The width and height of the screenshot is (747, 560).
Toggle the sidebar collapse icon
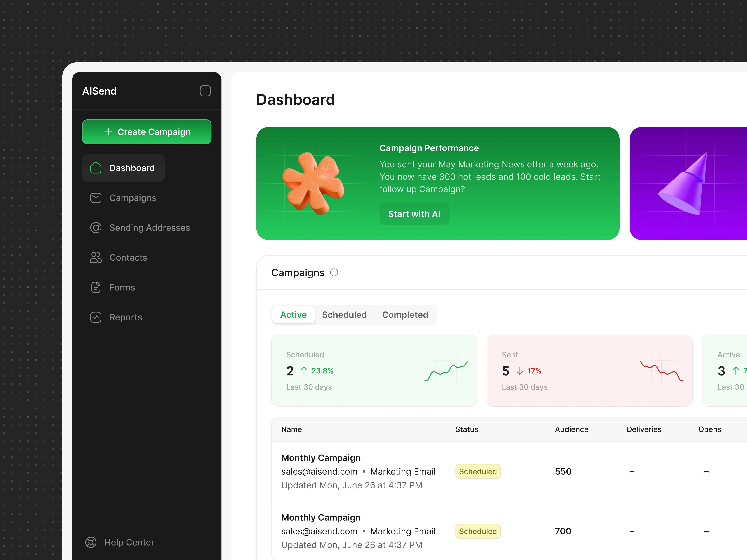click(x=205, y=91)
